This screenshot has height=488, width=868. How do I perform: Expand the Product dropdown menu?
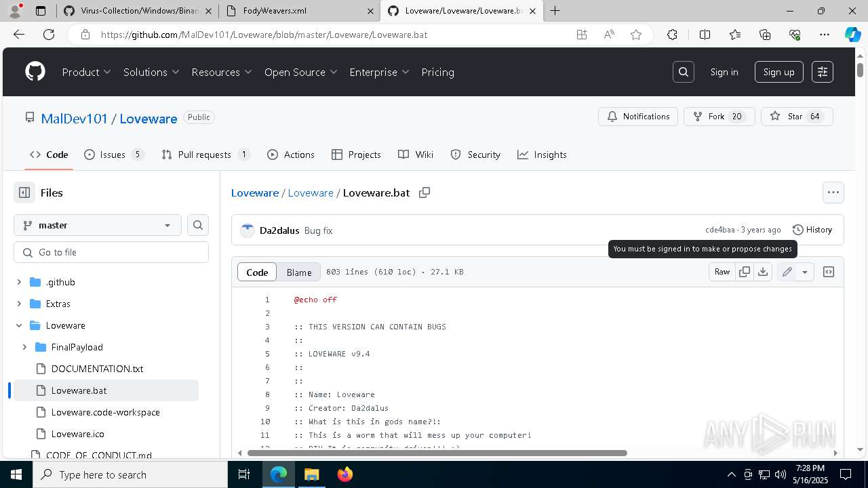[86, 72]
